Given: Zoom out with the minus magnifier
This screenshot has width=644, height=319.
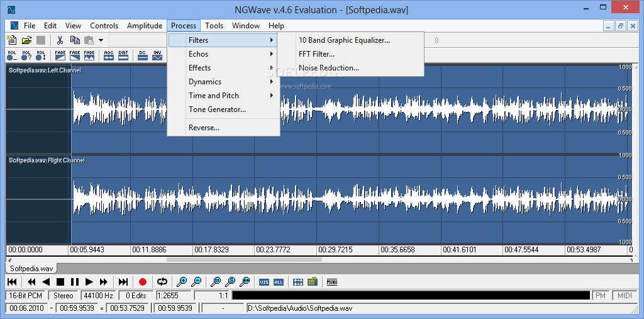Looking at the screenshot, I should (x=196, y=282).
